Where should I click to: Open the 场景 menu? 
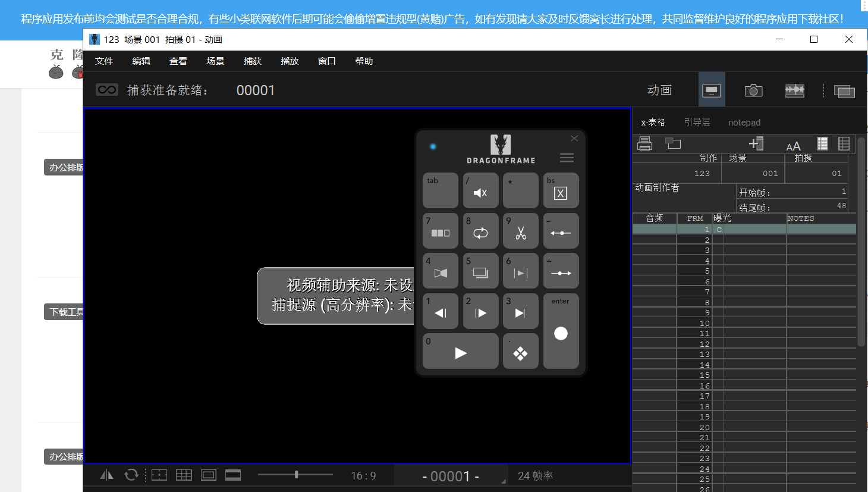(215, 61)
